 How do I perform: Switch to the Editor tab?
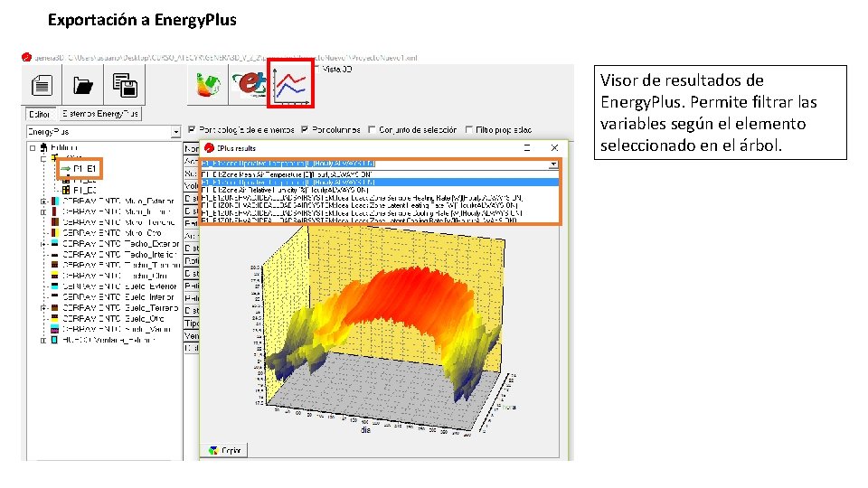coord(40,114)
